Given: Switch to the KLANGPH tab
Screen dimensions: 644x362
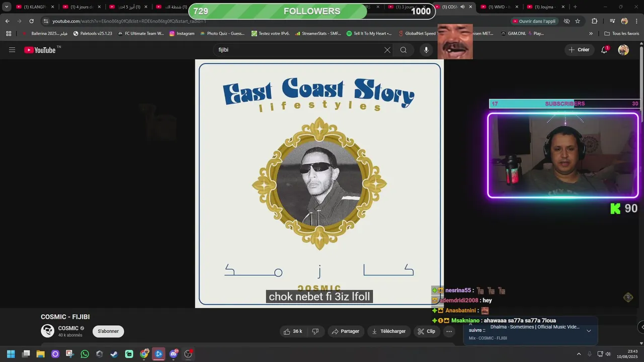Looking at the screenshot, I should (x=35, y=7).
